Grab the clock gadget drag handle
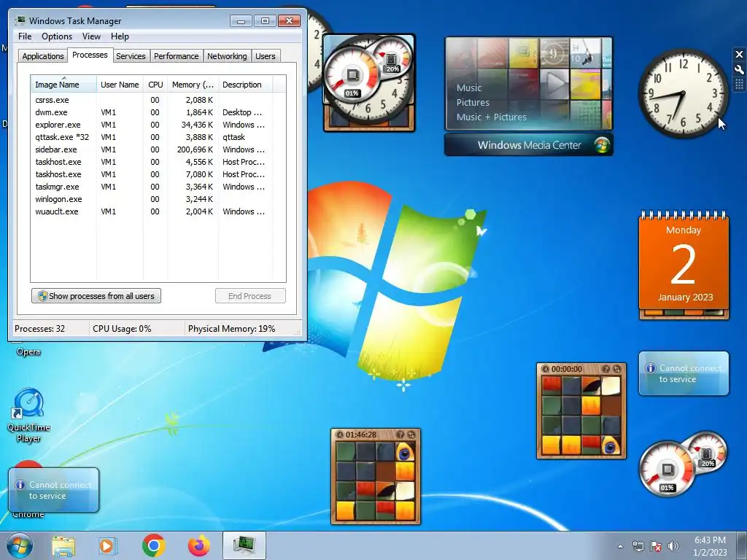The width and height of the screenshot is (747, 560). [740, 85]
